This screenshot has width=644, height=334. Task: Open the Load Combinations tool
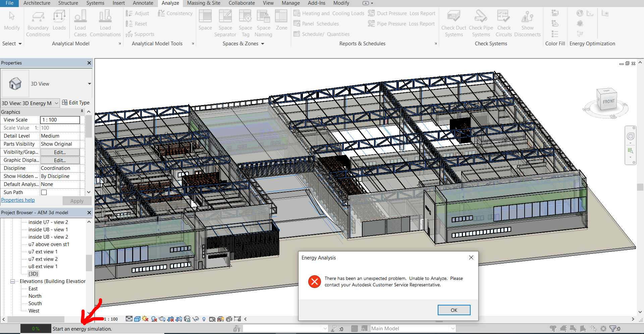click(105, 22)
